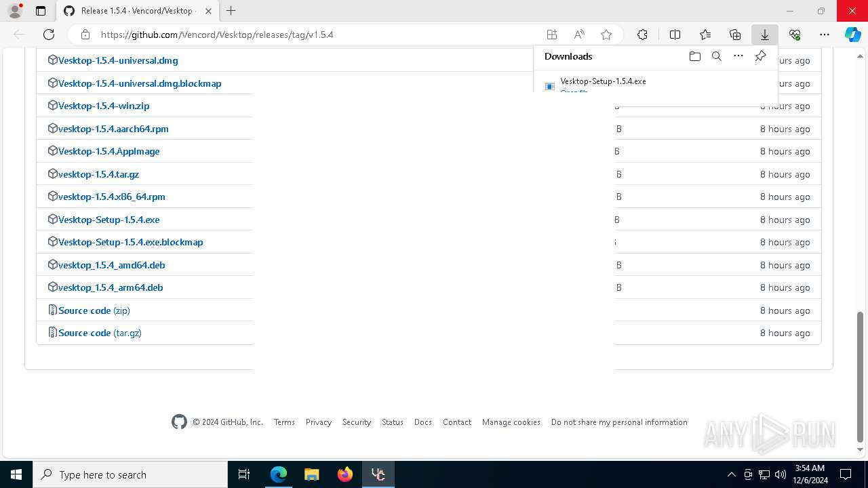Download Source code (tar.gz)
The width and height of the screenshot is (868, 488).
click(100, 333)
